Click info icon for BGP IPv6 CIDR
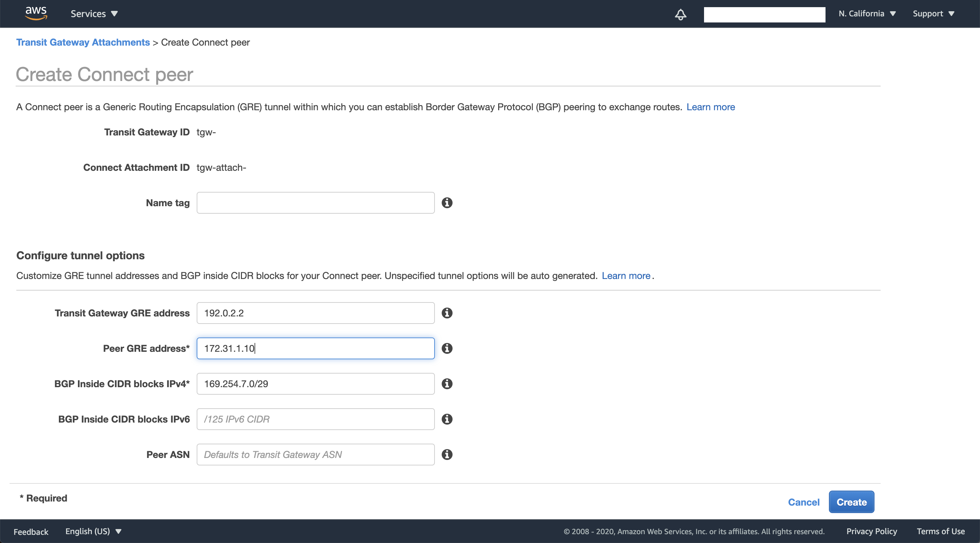The image size is (980, 543). point(447,419)
